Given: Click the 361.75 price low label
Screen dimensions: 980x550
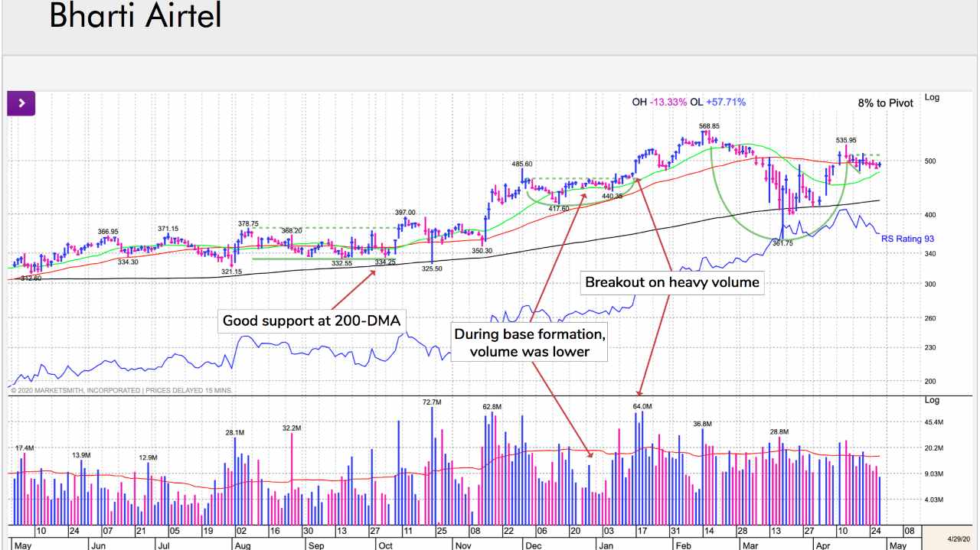Looking at the screenshot, I should (x=782, y=243).
